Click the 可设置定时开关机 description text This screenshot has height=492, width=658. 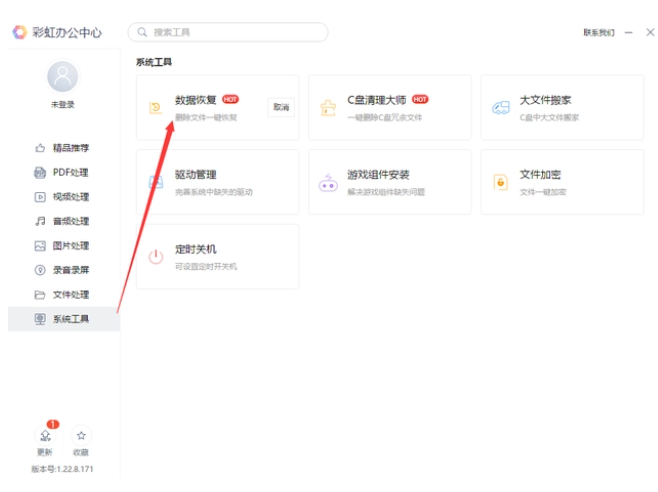206,267
